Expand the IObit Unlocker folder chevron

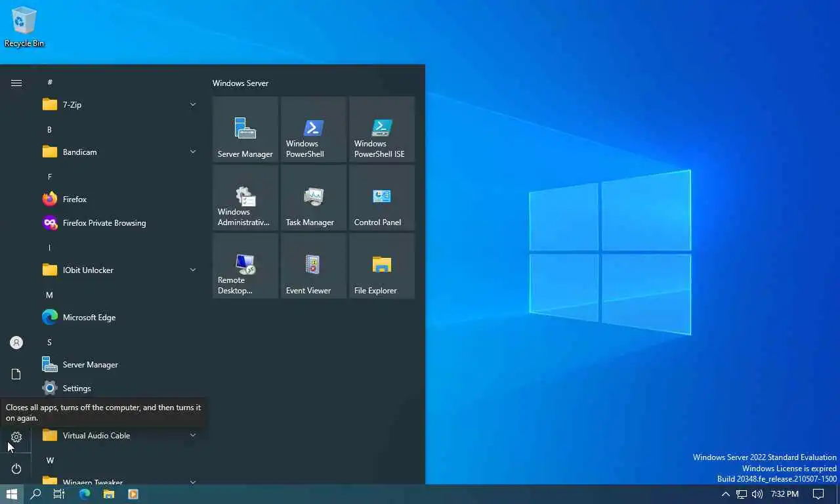pyautogui.click(x=193, y=270)
